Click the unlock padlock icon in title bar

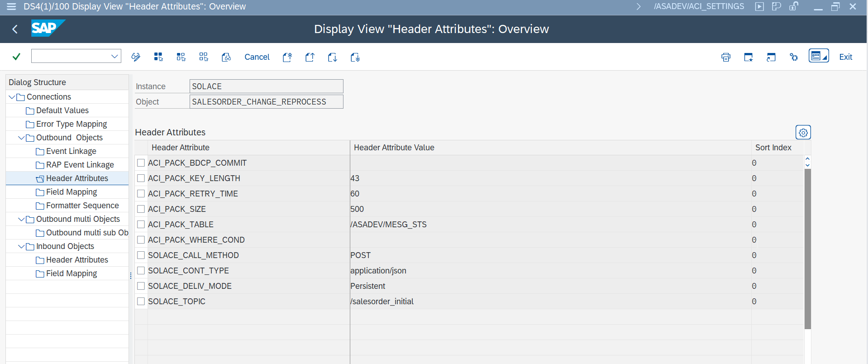[x=794, y=6]
